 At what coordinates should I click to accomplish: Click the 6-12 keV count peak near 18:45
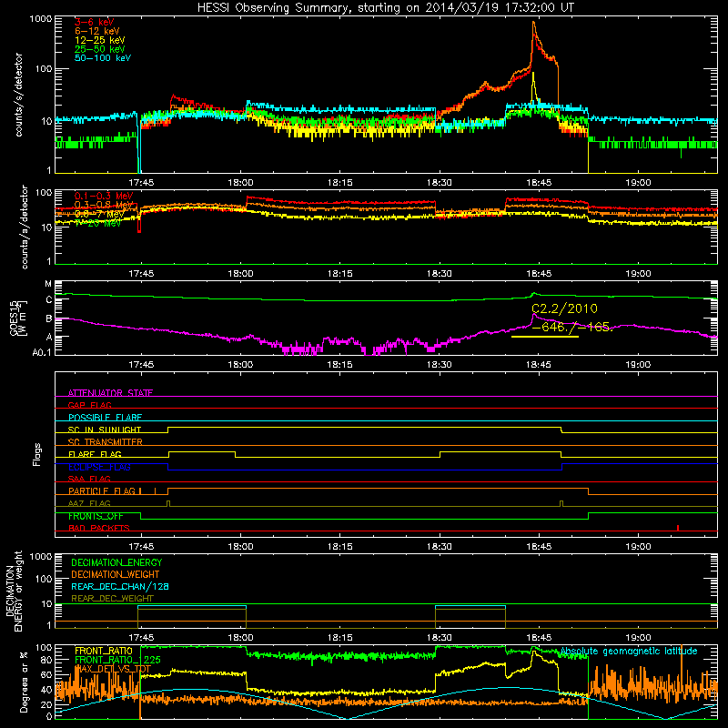tap(533, 22)
